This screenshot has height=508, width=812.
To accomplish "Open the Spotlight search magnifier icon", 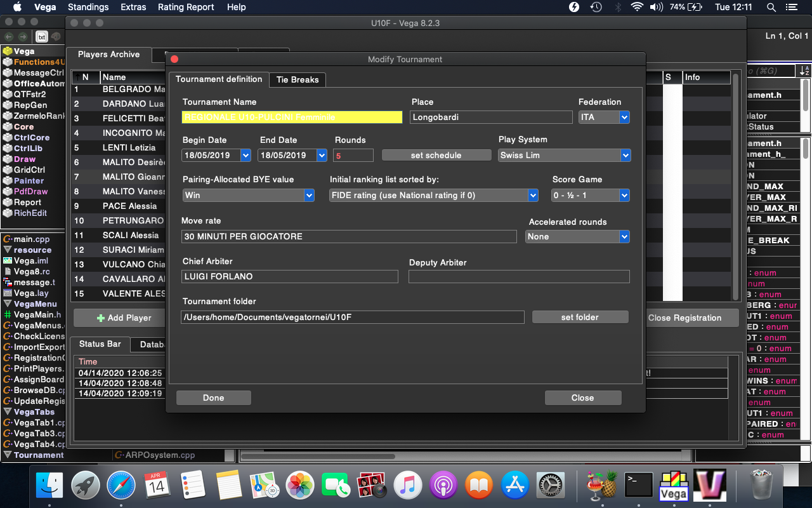I will pyautogui.click(x=771, y=7).
